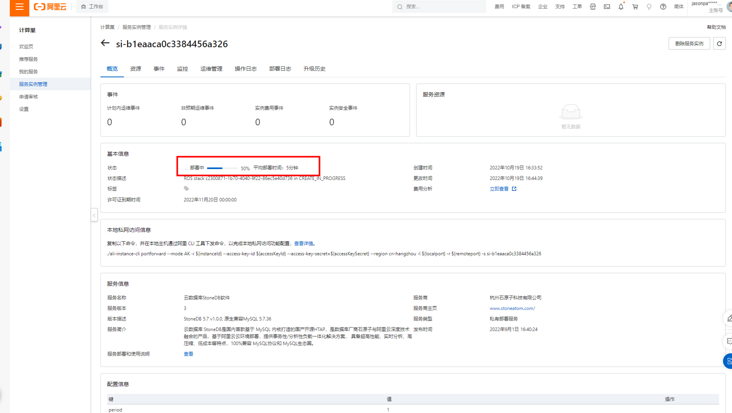Screen dimensions: 732x413
Task: Open the orange hamburger main menu
Action: [19, 7]
